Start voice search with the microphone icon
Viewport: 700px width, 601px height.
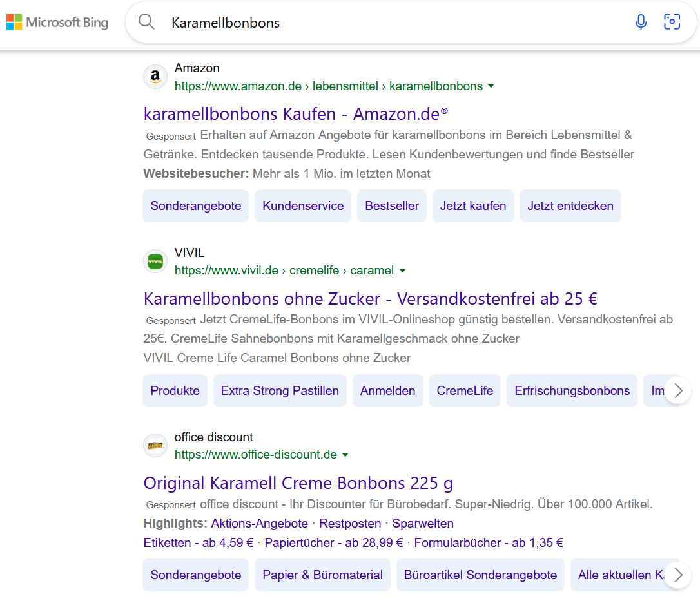tap(641, 22)
